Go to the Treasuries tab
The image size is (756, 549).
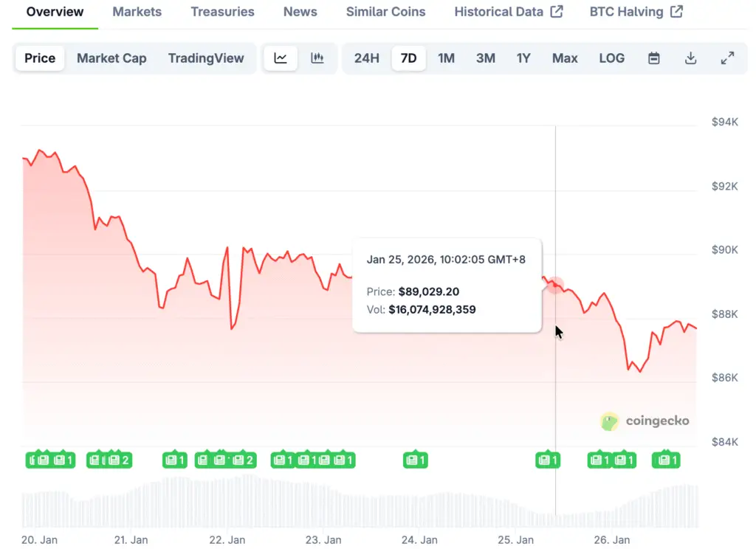pos(222,12)
